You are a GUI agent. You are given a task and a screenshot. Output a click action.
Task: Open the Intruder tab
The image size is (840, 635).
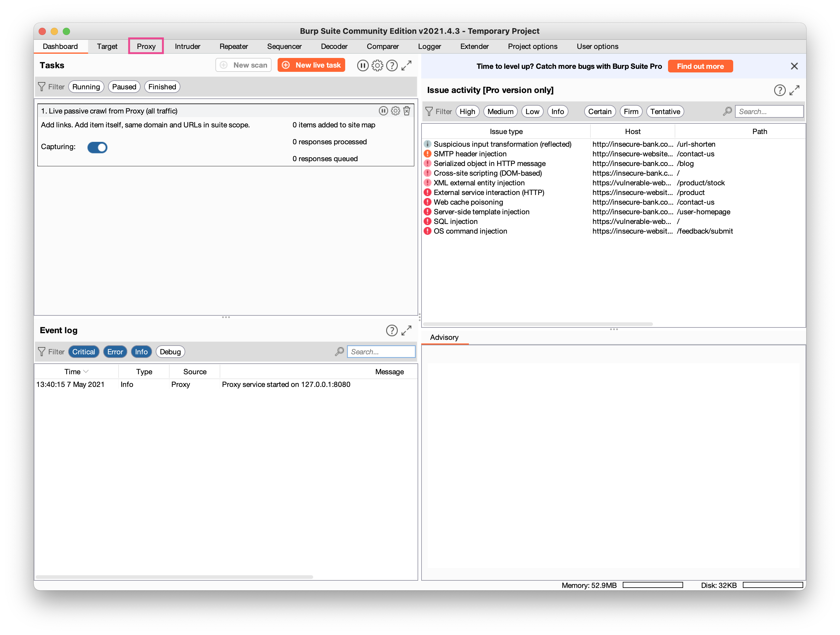click(188, 46)
